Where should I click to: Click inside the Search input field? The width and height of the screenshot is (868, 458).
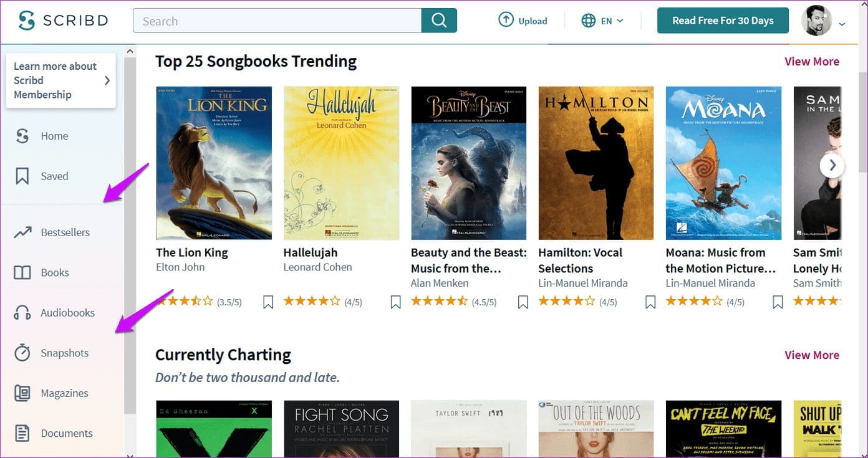277,21
